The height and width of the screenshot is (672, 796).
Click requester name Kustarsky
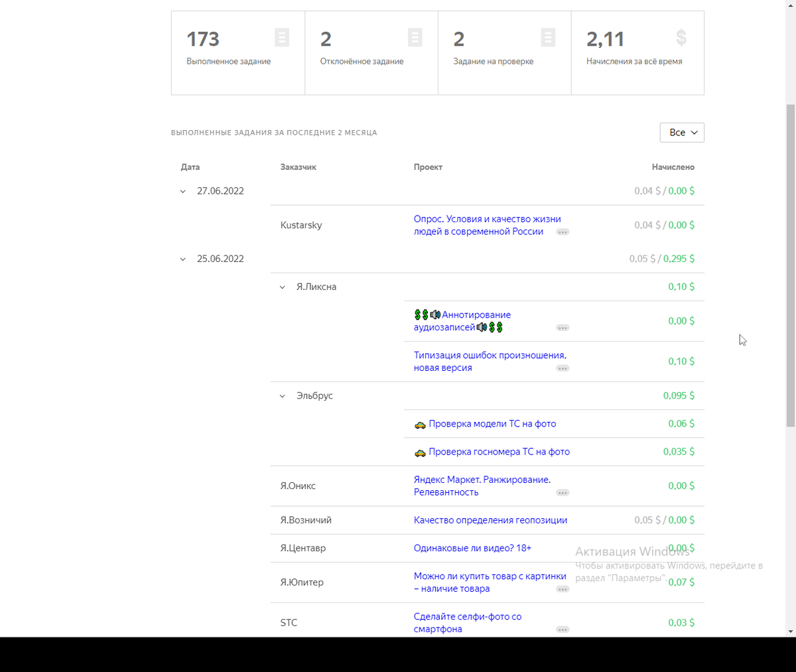point(301,225)
